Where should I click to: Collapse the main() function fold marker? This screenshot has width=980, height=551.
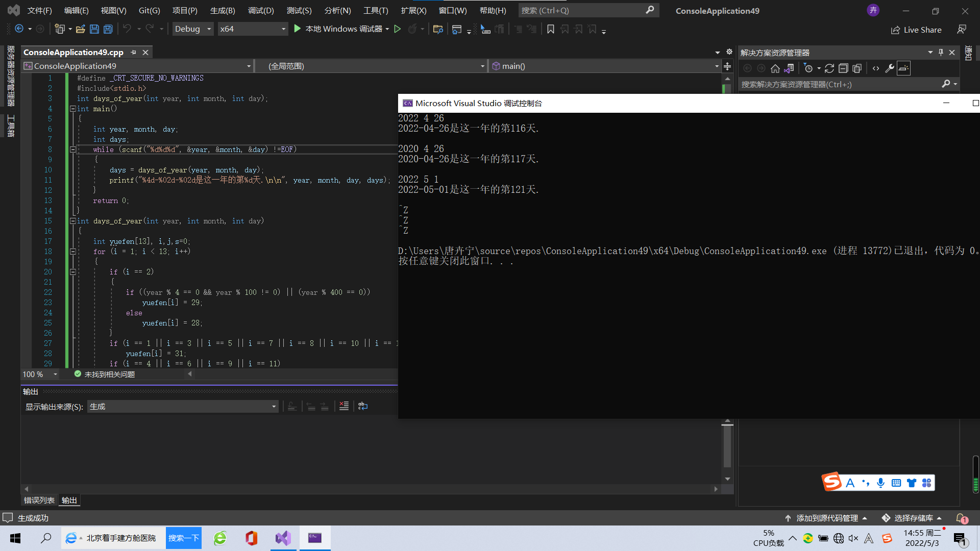72,109
